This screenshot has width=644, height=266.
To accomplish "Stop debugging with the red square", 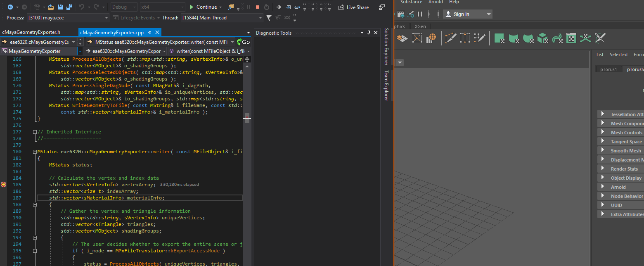I will pos(258,7).
